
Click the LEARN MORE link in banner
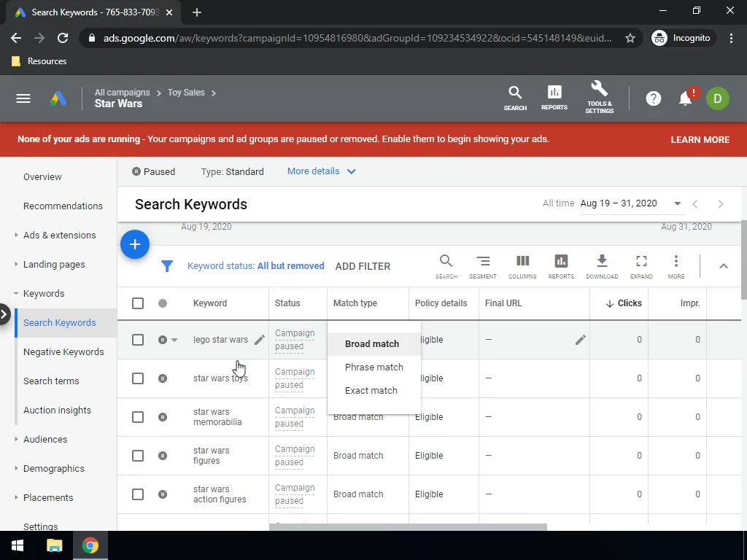700,139
